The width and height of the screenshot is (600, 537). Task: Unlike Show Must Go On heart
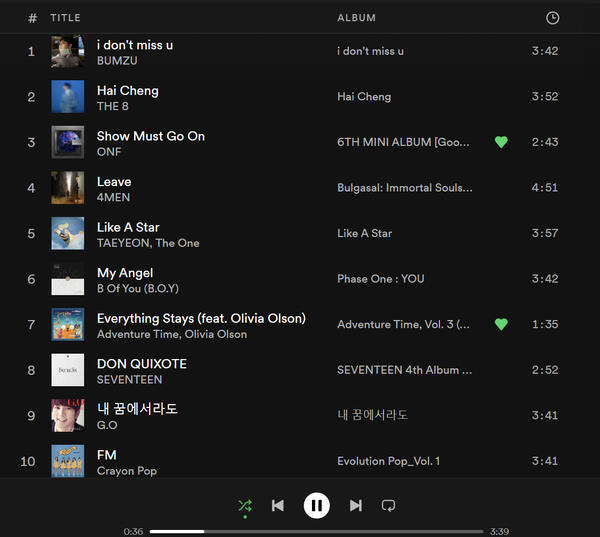tap(501, 142)
